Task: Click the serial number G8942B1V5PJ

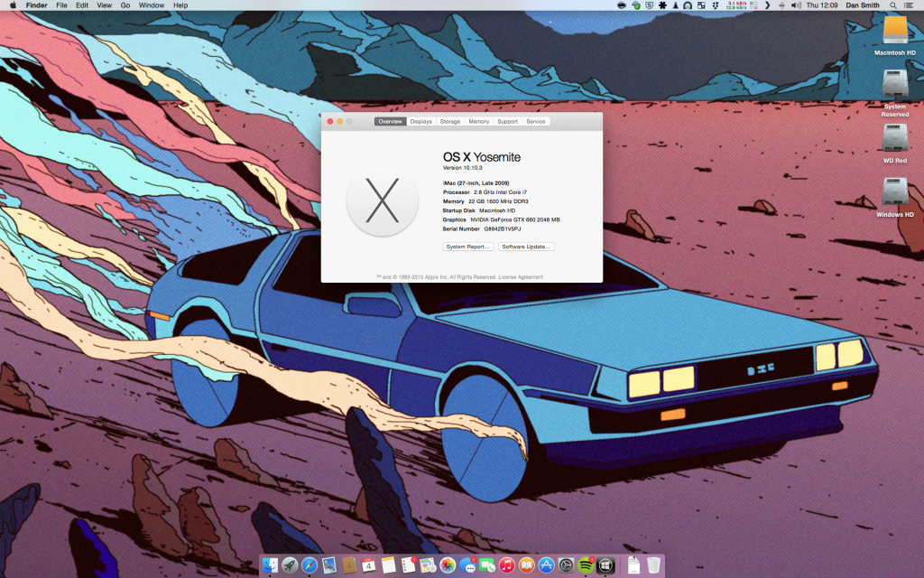Action: click(503, 228)
